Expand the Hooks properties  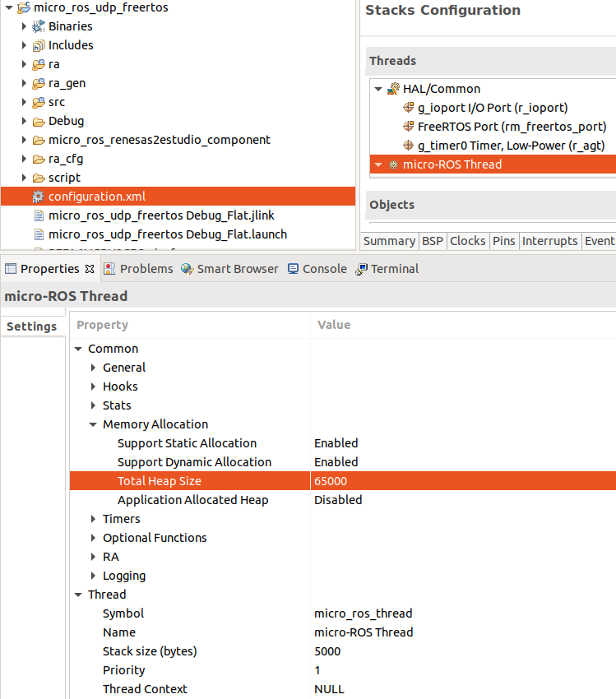(93, 387)
